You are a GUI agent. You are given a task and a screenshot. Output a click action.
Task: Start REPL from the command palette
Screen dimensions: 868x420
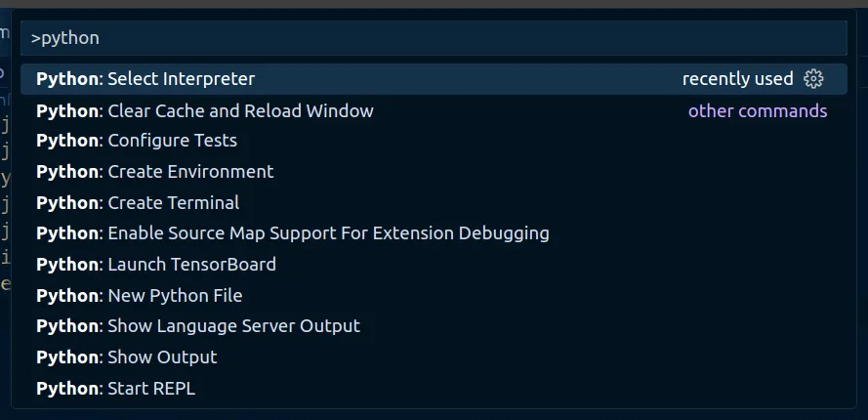click(116, 389)
